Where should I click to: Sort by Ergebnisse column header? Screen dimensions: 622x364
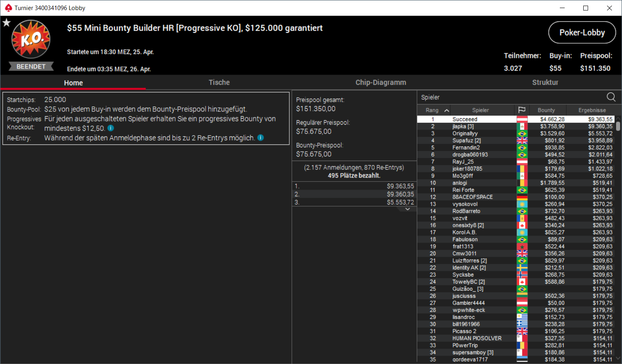592,110
